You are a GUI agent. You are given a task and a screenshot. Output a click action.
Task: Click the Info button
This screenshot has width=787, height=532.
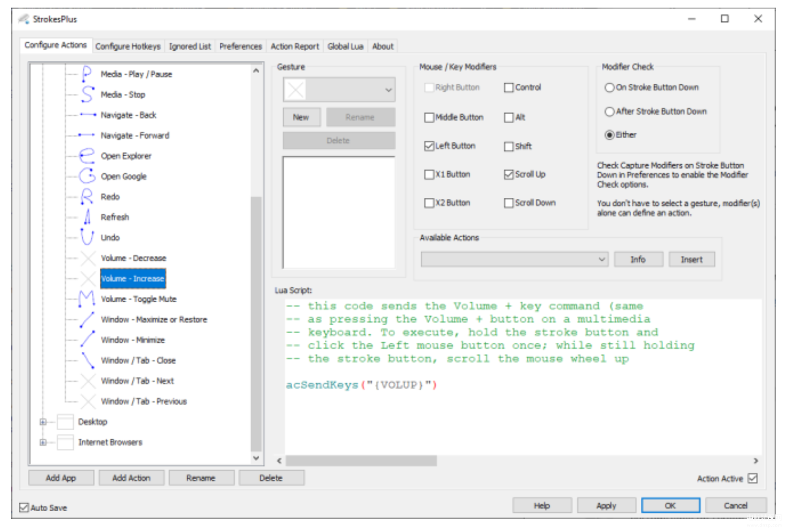point(638,259)
